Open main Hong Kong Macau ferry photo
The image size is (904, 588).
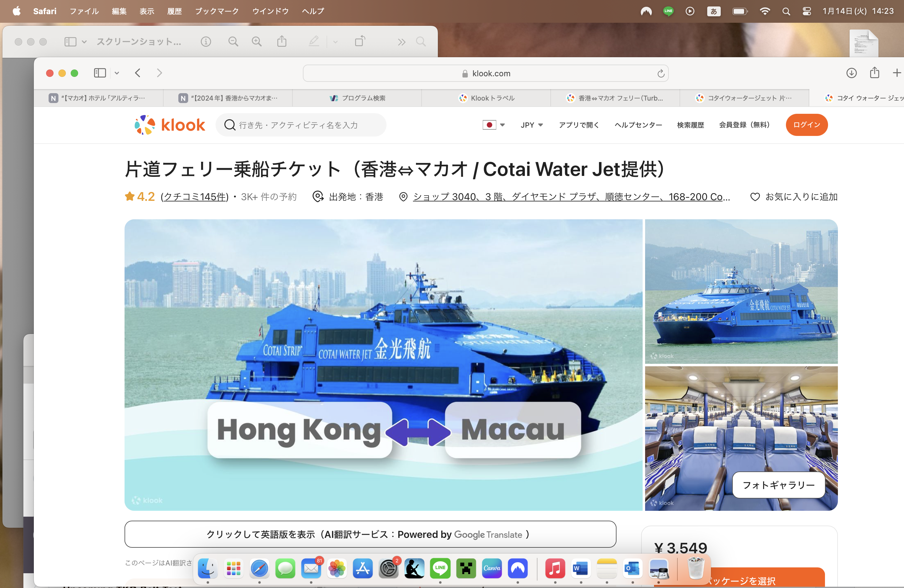pyautogui.click(x=383, y=365)
